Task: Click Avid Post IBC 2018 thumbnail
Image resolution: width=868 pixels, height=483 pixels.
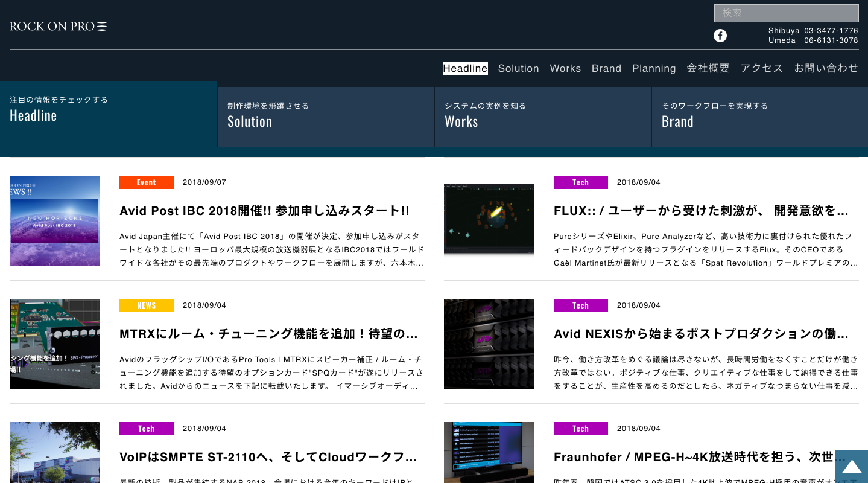Action: click(55, 221)
